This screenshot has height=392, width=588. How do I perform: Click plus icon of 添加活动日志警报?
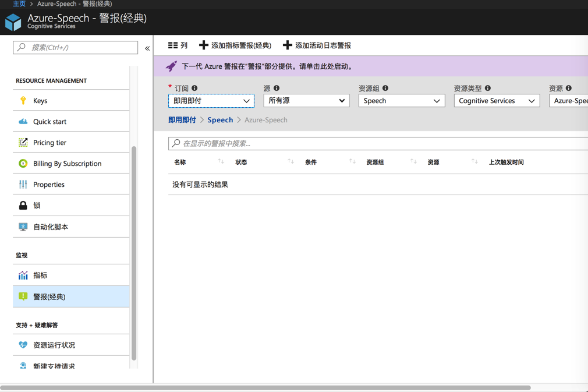coord(287,45)
